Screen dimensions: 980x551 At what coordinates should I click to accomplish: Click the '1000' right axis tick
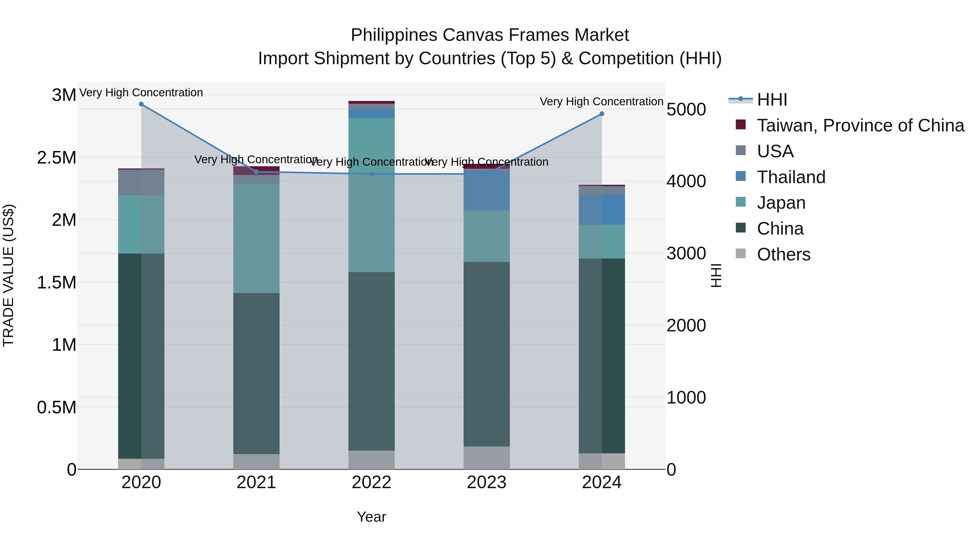[686, 397]
